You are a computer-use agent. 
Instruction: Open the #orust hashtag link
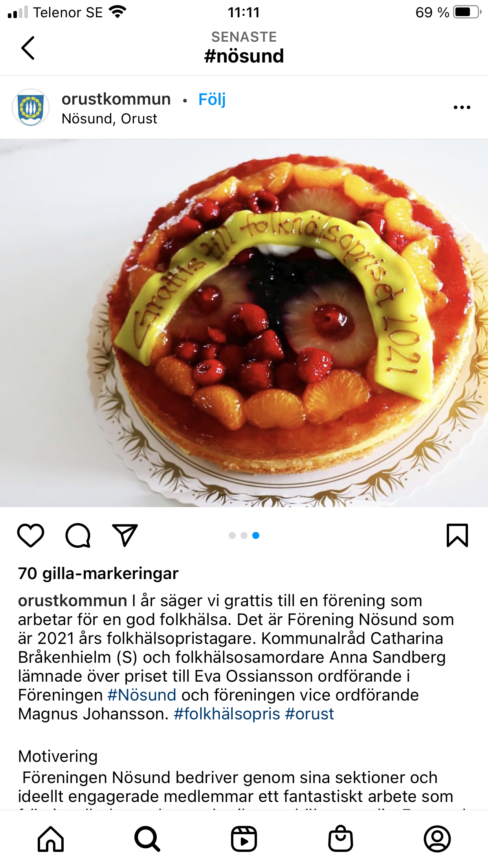pos(310,714)
